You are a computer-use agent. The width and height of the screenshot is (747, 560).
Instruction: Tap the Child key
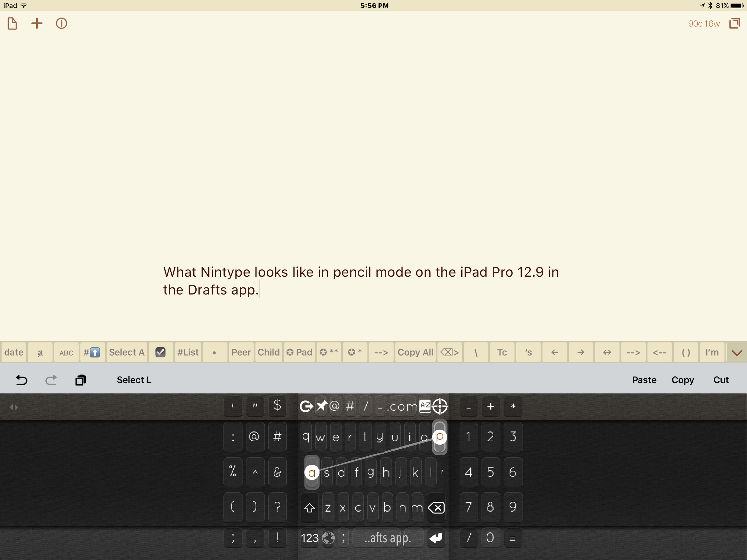pyautogui.click(x=269, y=352)
